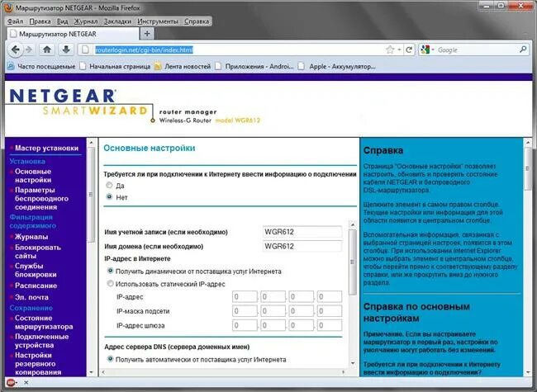Click the 'Основные настройки' page heading

click(150, 148)
